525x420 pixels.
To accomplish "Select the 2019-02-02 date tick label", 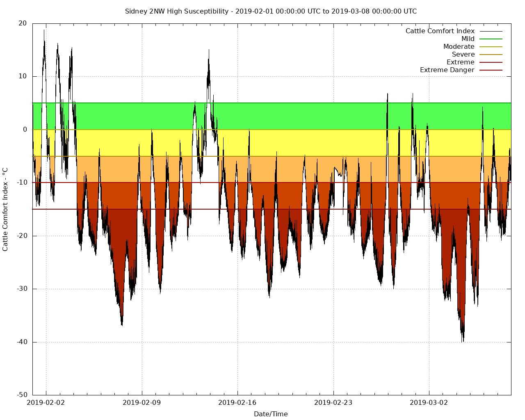I will (x=46, y=402).
